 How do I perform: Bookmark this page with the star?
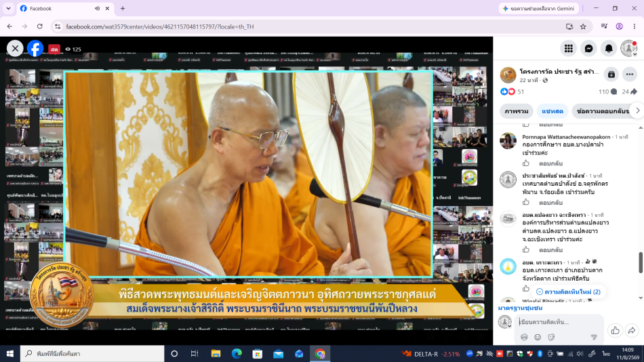click(x=583, y=26)
